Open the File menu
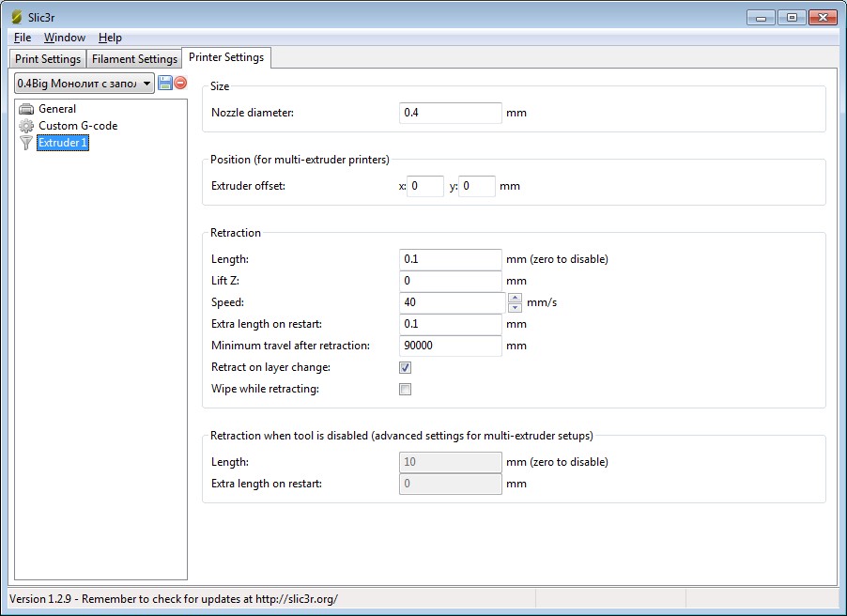The width and height of the screenshot is (847, 616). point(23,38)
